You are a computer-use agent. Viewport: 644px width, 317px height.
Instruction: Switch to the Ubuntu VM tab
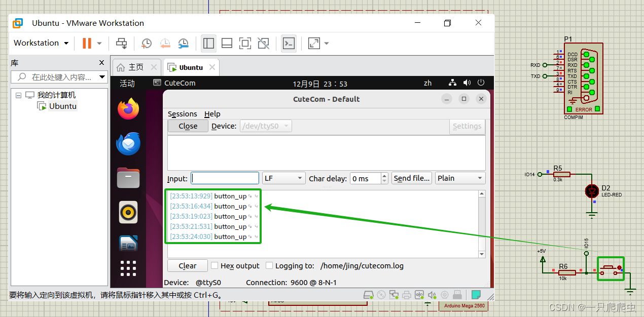[x=191, y=67]
